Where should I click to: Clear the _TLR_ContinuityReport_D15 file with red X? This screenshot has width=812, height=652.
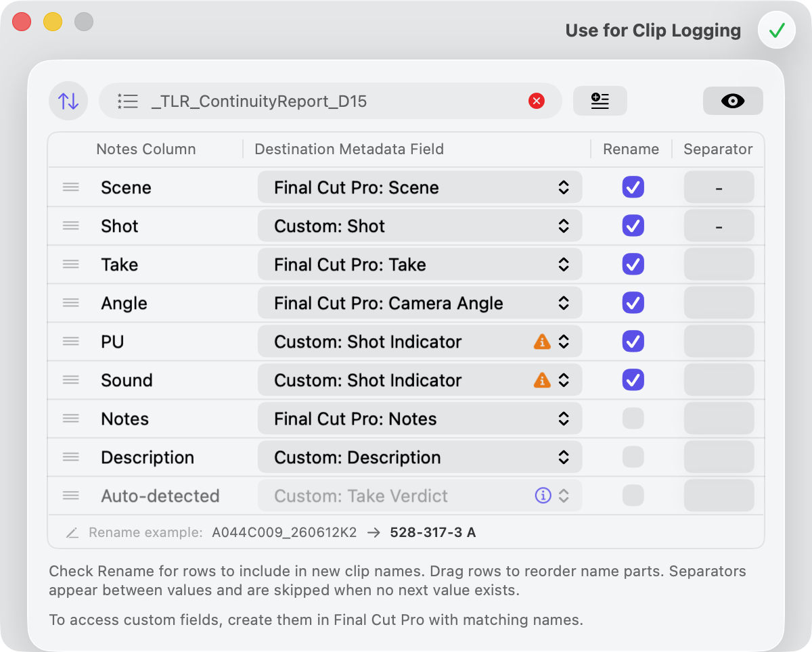(x=537, y=101)
